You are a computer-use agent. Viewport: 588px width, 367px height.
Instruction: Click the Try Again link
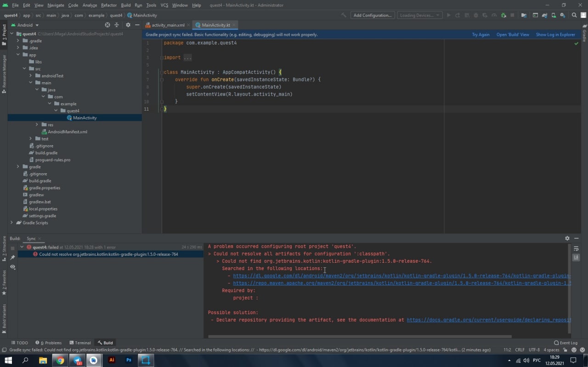[x=481, y=34]
